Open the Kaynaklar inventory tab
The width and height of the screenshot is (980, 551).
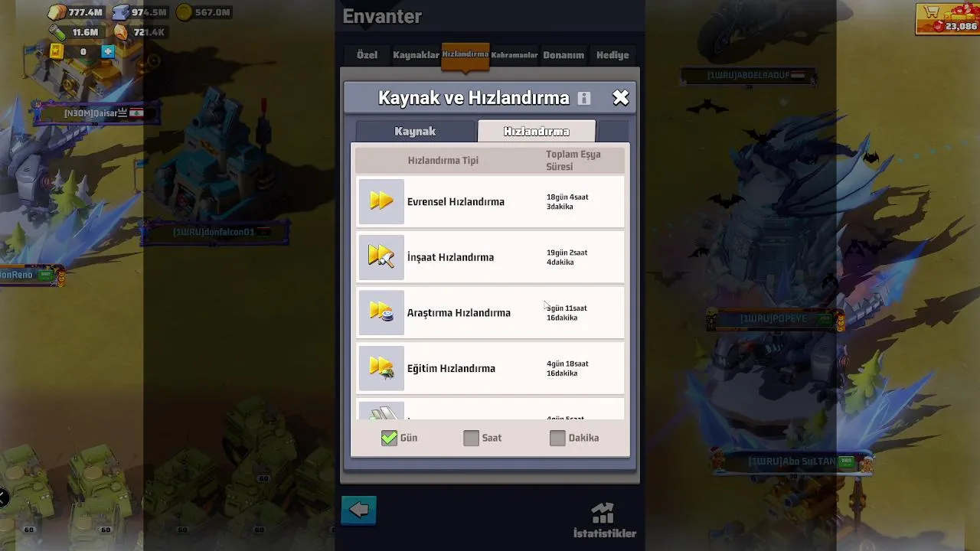416,55
